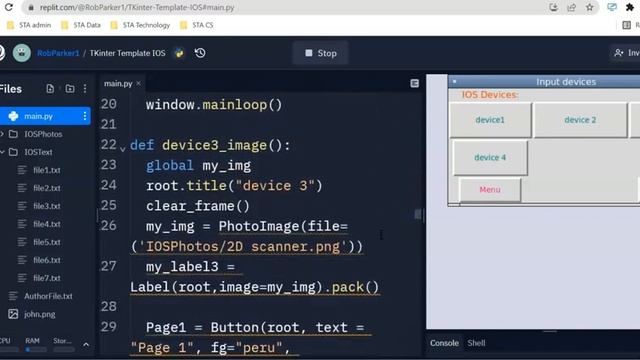
Task: Click the 'IOSPhotos/2D scanner.png' string in code
Action: tap(243, 247)
